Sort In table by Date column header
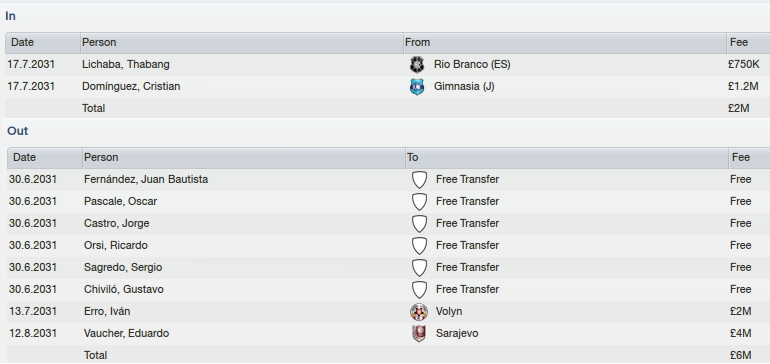Viewport: 770px width, 364px height. 43,43
